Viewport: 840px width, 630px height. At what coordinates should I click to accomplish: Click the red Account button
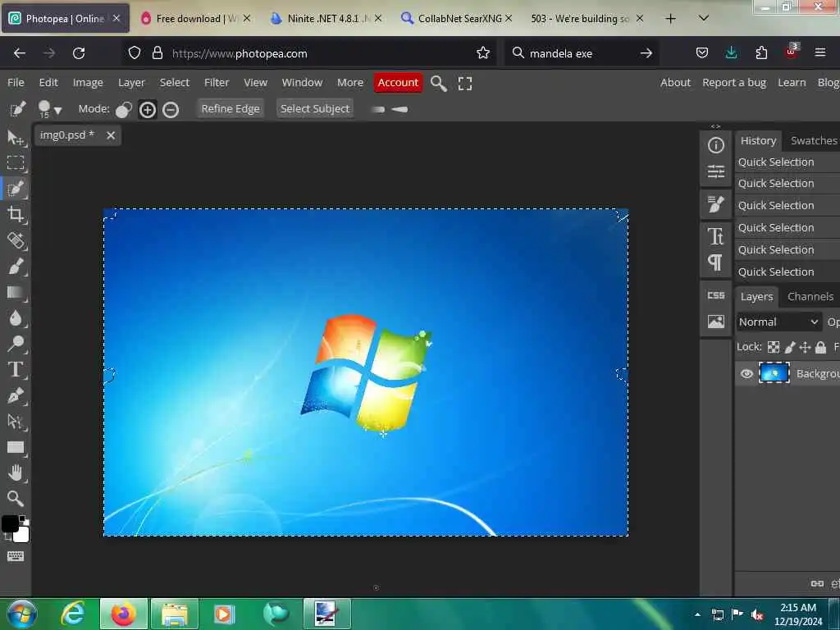click(398, 83)
